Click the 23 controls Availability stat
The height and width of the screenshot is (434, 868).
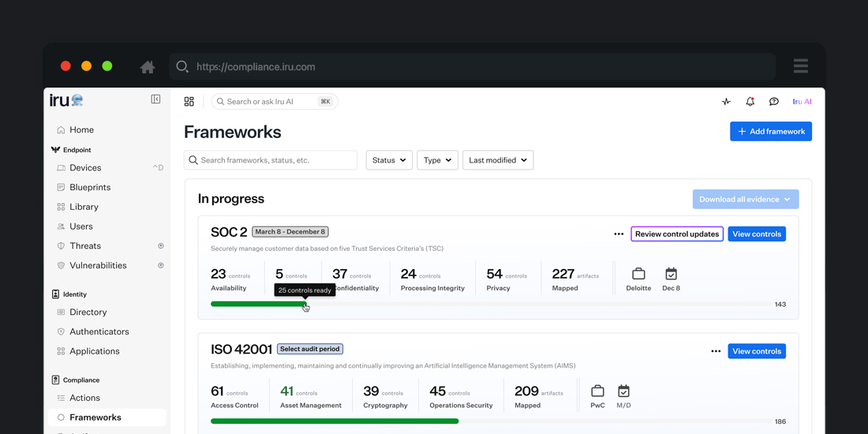click(230, 279)
